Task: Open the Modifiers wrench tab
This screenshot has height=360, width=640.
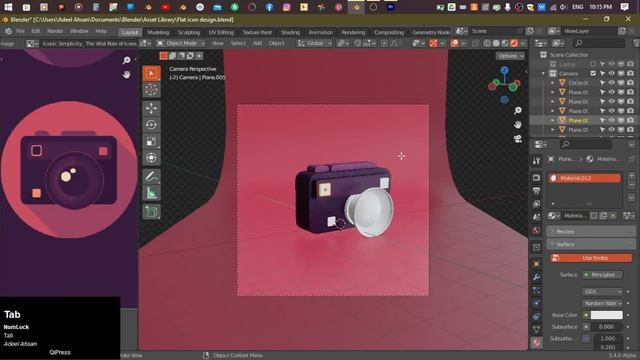Action: (536, 277)
